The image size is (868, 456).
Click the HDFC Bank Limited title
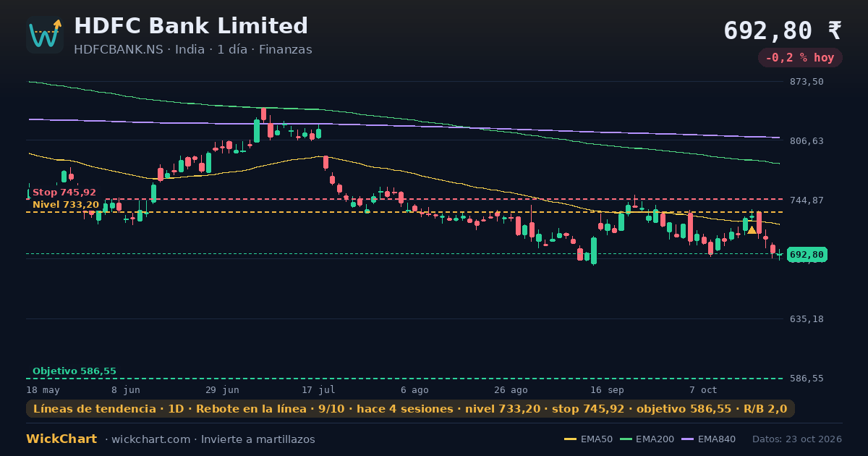[x=191, y=26]
